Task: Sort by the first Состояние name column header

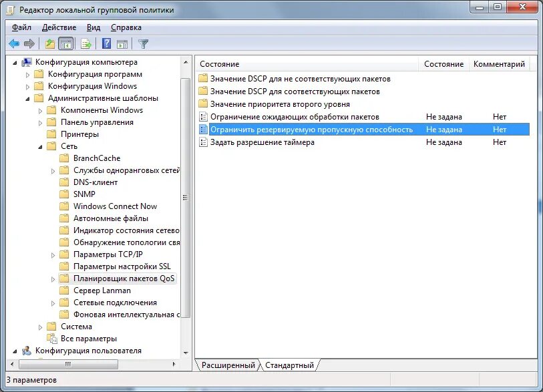Action: coord(307,64)
